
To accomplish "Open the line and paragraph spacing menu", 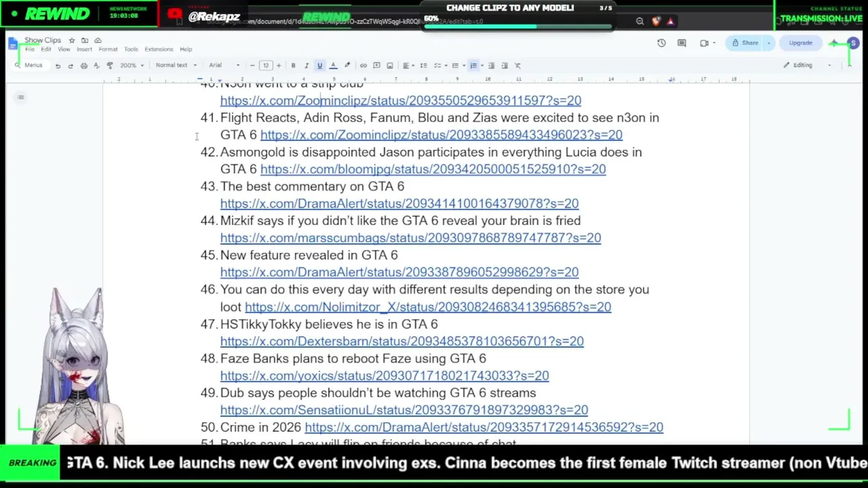I will click(424, 66).
